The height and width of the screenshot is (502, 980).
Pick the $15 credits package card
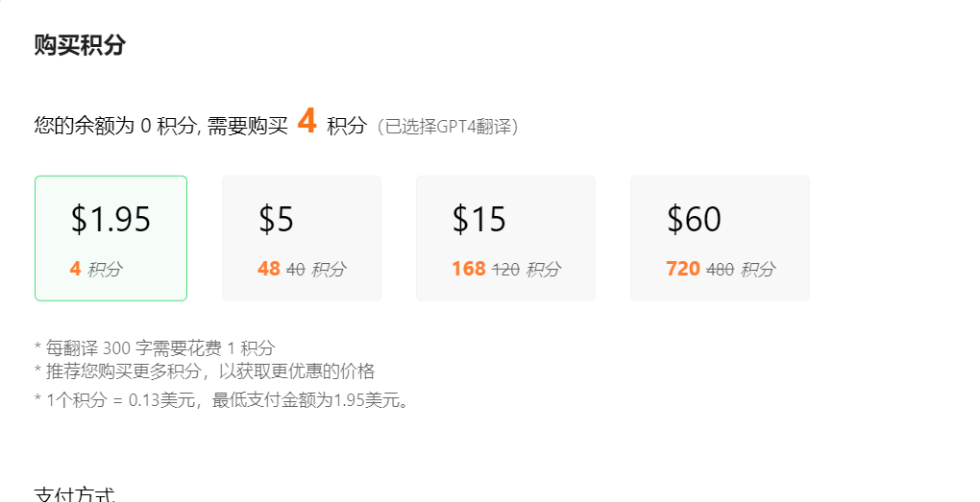click(x=505, y=238)
